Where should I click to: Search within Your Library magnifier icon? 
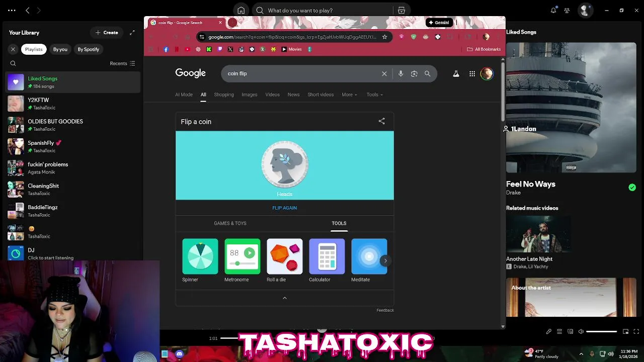pyautogui.click(x=13, y=63)
